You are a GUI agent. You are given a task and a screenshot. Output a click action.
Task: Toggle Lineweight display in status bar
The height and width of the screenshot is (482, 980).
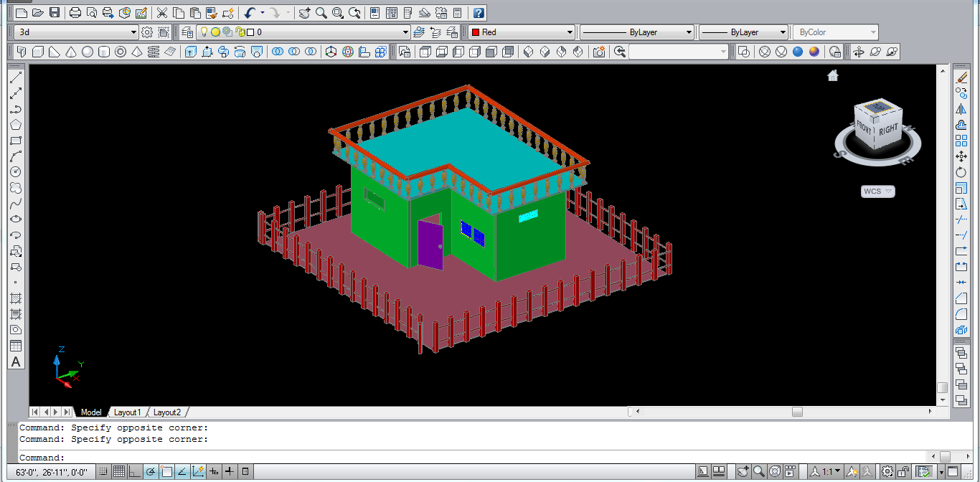[230, 471]
